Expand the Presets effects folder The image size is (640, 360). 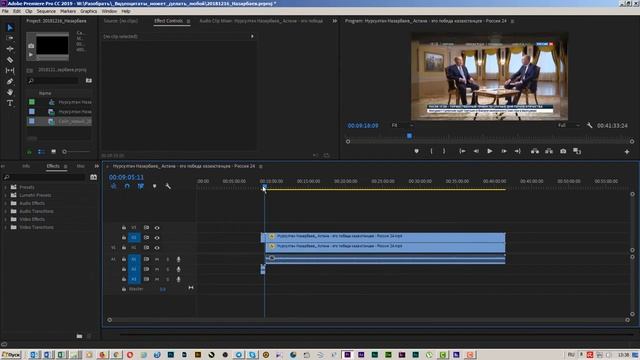tap(5, 187)
